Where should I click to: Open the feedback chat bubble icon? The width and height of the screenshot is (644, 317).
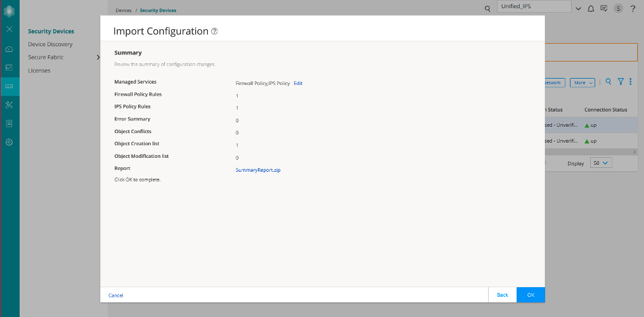click(x=603, y=8)
